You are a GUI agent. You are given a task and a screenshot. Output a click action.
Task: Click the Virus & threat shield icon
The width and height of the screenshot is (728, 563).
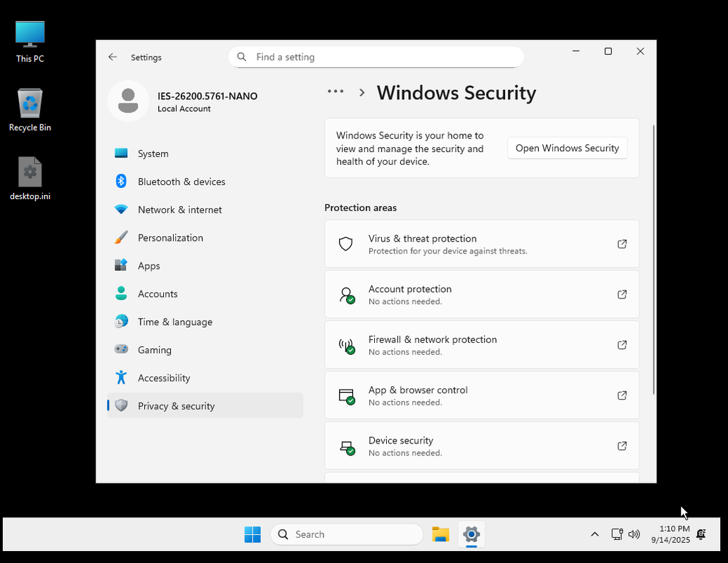pyautogui.click(x=345, y=244)
